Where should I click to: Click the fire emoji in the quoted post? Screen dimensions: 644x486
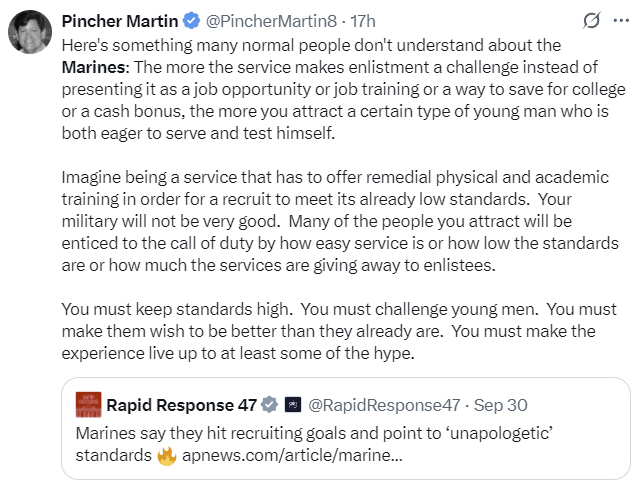coord(166,456)
